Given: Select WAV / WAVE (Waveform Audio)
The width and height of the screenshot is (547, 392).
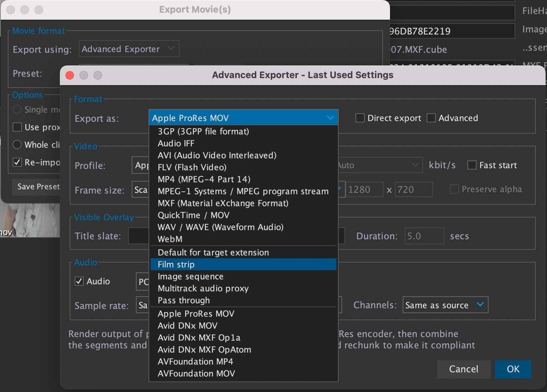Looking at the screenshot, I should click(x=243, y=227).
